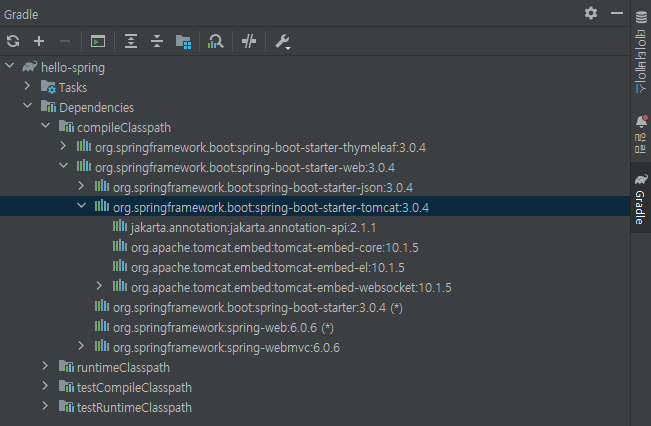Click the minus icon to detach the Gradle project
The width and height of the screenshot is (651, 426).
65,41
